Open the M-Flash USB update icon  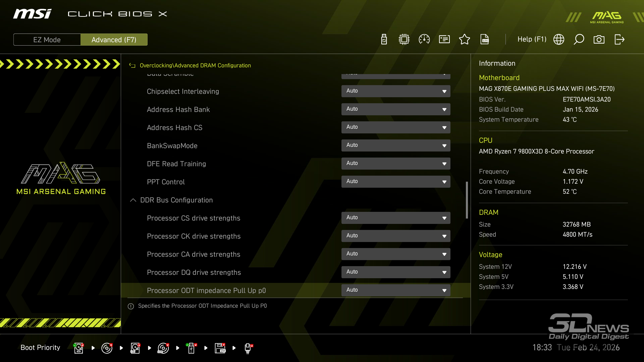point(384,40)
